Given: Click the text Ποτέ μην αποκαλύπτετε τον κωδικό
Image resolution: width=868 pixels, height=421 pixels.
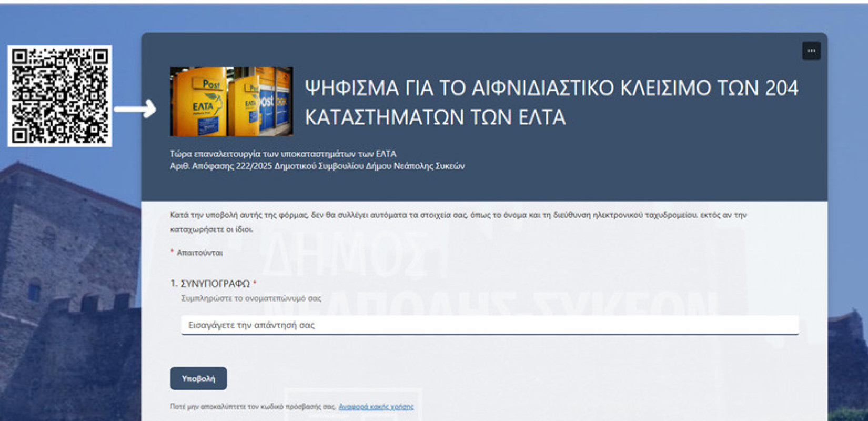Looking at the screenshot, I should (253, 407).
